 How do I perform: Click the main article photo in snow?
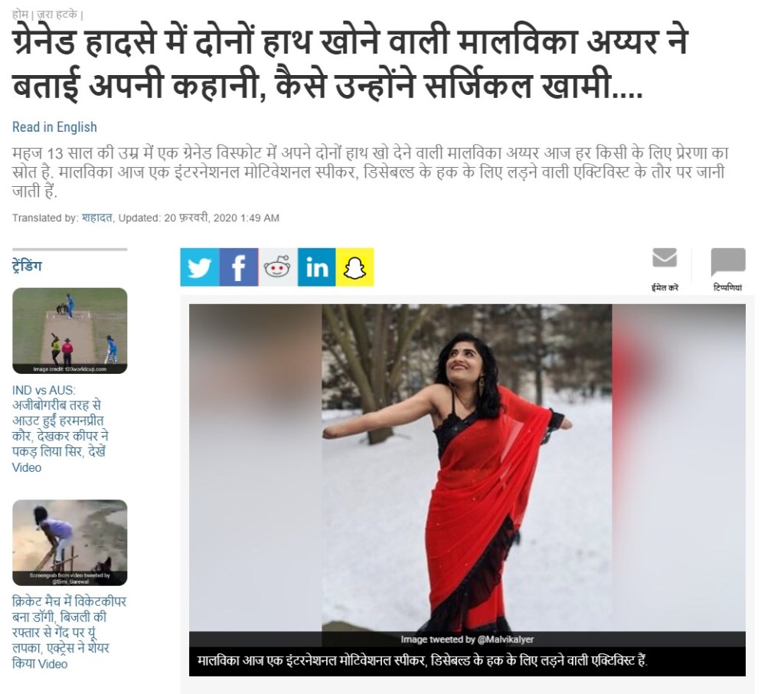pos(467,468)
